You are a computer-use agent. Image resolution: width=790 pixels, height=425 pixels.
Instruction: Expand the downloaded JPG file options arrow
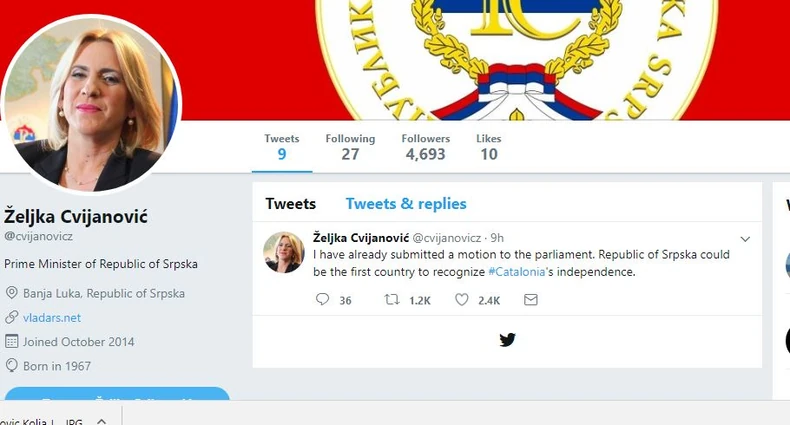(100, 421)
